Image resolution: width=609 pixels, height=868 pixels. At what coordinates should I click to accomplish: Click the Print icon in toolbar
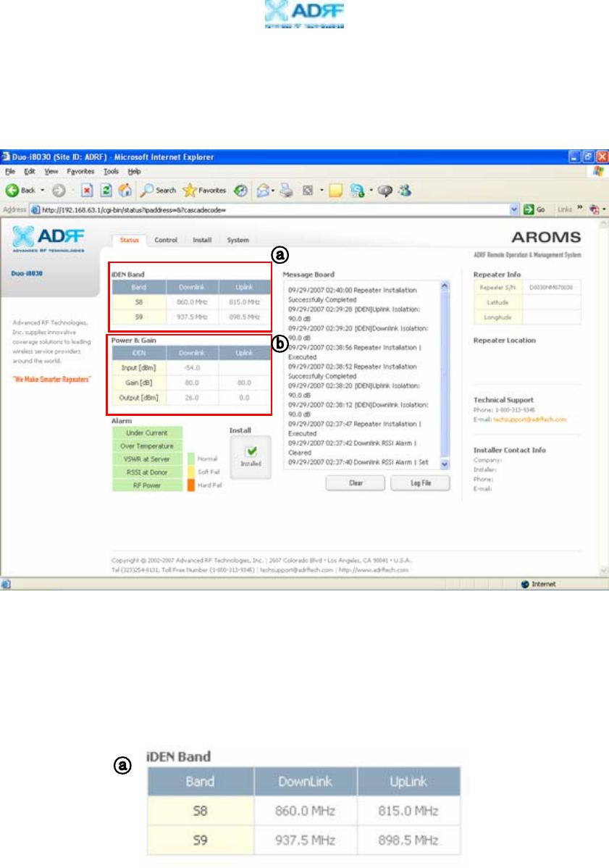point(286,191)
